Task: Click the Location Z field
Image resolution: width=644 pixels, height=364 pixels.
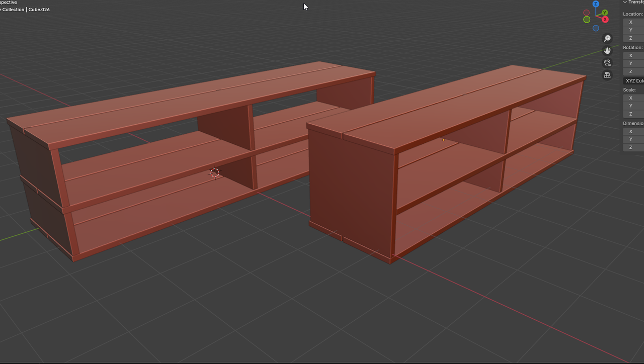Action: click(634, 38)
